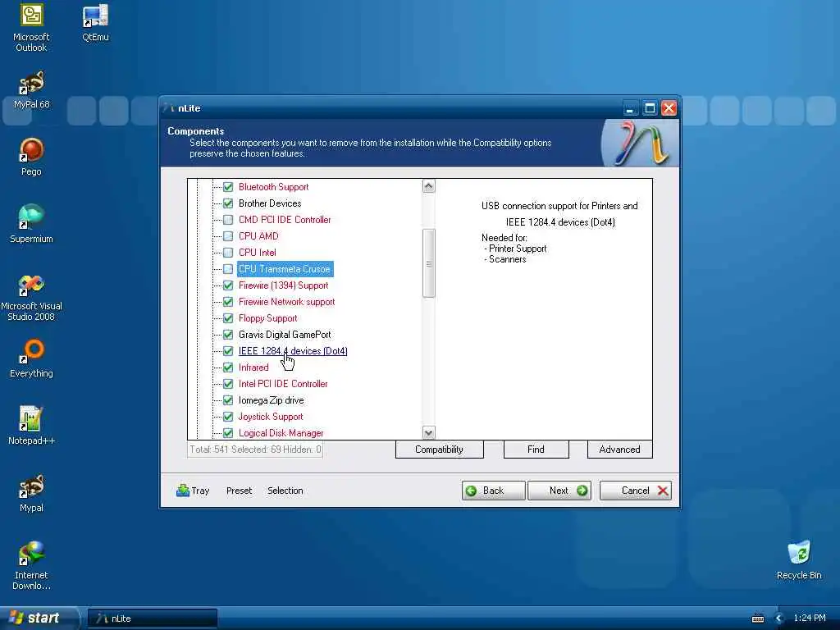This screenshot has width=840, height=630.
Task: Uncheck Floppy Support checkbox
Action: [x=228, y=318]
